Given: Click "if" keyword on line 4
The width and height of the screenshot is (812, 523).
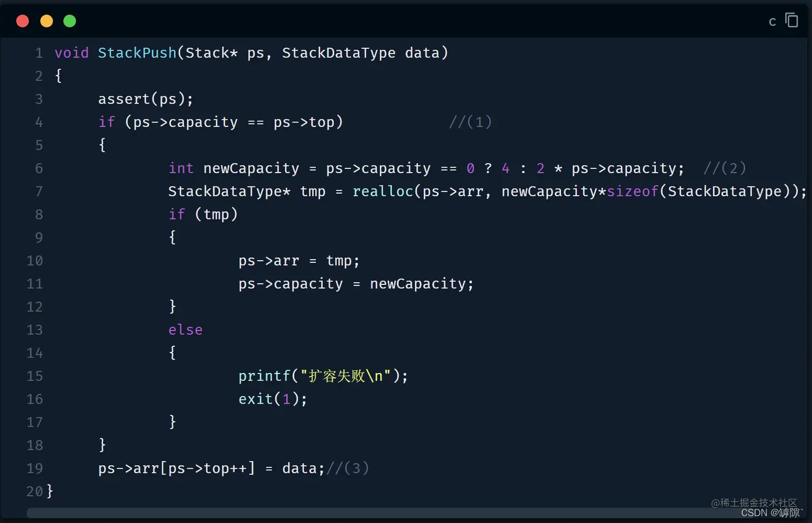Looking at the screenshot, I should (x=106, y=122).
